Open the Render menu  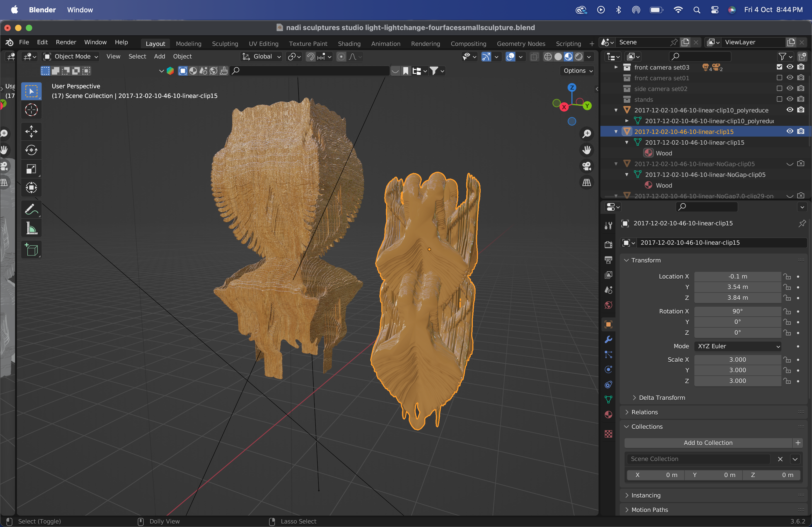(66, 42)
